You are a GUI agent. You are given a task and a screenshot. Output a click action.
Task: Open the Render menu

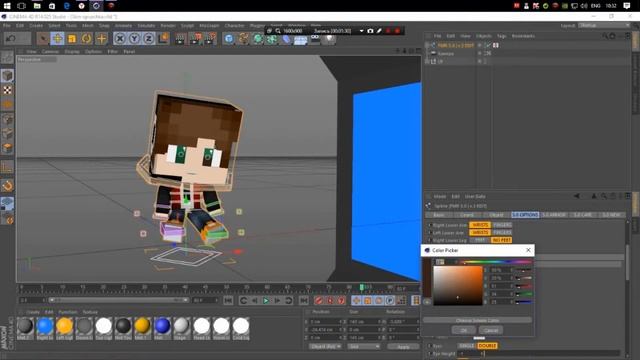(x=168, y=26)
